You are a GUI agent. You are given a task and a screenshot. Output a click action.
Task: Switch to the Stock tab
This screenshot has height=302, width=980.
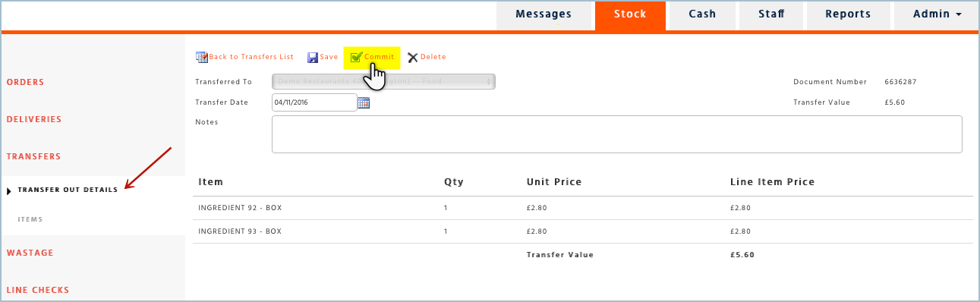[630, 15]
